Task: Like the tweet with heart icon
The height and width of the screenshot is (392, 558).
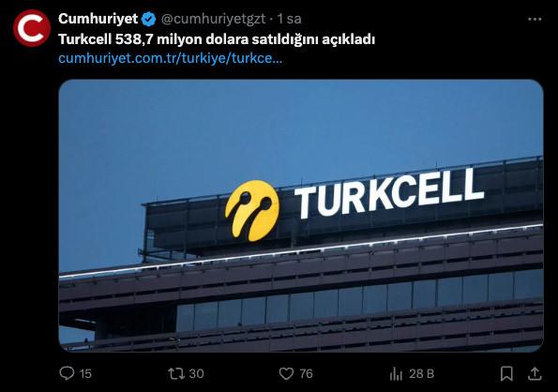Action: [x=286, y=374]
